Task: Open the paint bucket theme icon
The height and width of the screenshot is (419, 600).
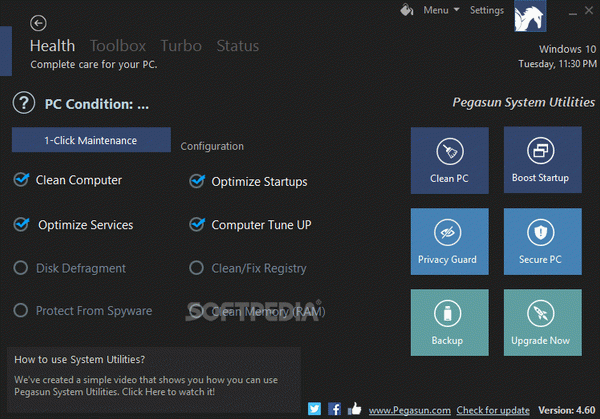Action: pyautogui.click(x=407, y=10)
